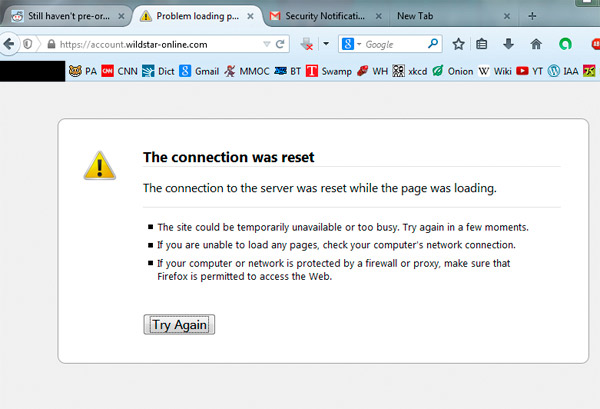Click the search magnifying glass icon
600x409 pixels.
point(433,44)
